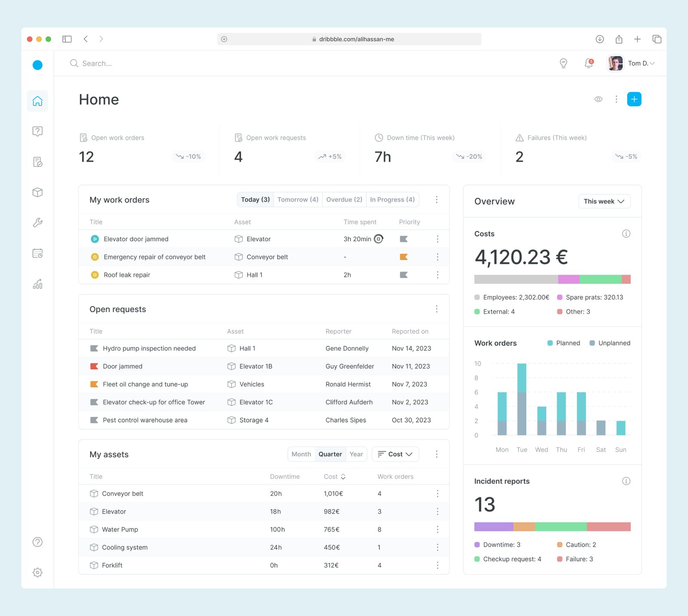Open the calendar schedule sidebar icon

point(37,253)
